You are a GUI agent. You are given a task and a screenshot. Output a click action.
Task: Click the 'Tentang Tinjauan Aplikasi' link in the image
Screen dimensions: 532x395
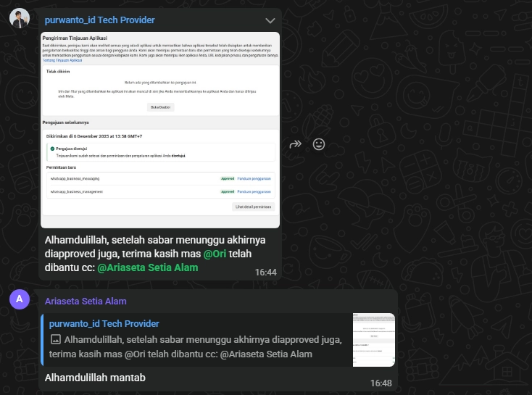coord(62,60)
